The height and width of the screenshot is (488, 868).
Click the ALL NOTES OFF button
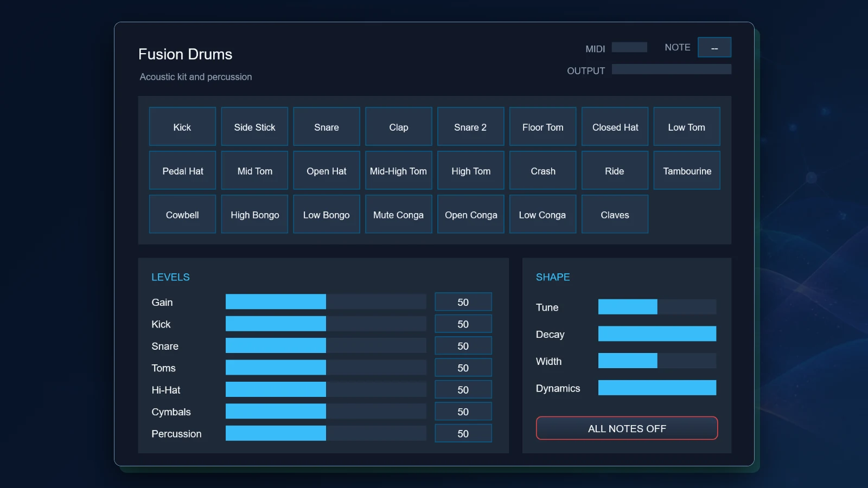pos(627,428)
